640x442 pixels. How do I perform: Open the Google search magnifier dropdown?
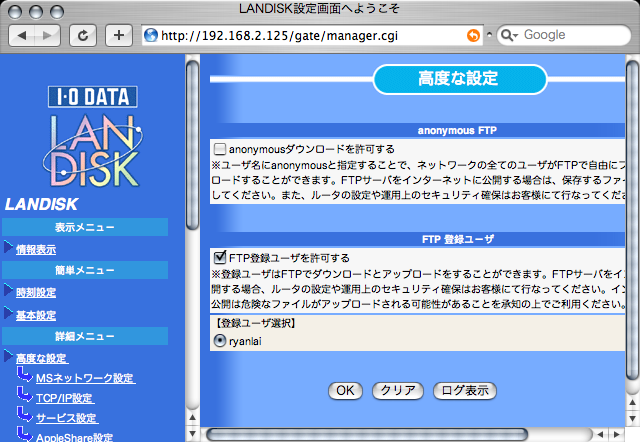click(509, 36)
